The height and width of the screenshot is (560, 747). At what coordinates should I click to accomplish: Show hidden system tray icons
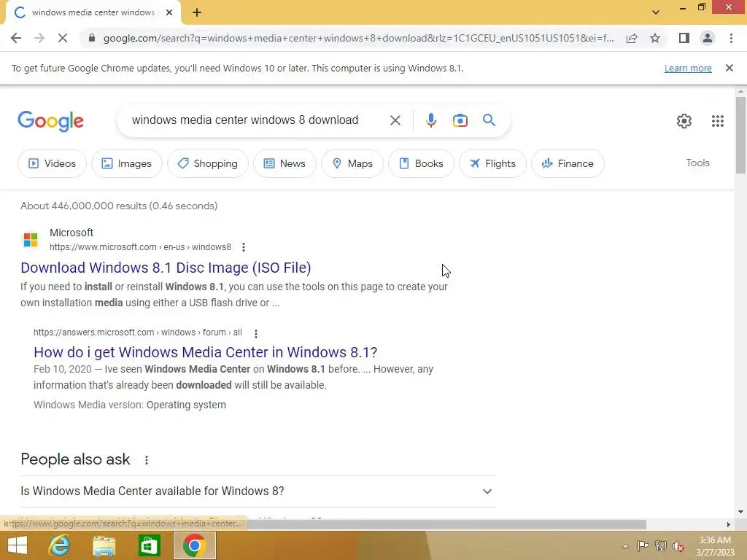(x=625, y=546)
